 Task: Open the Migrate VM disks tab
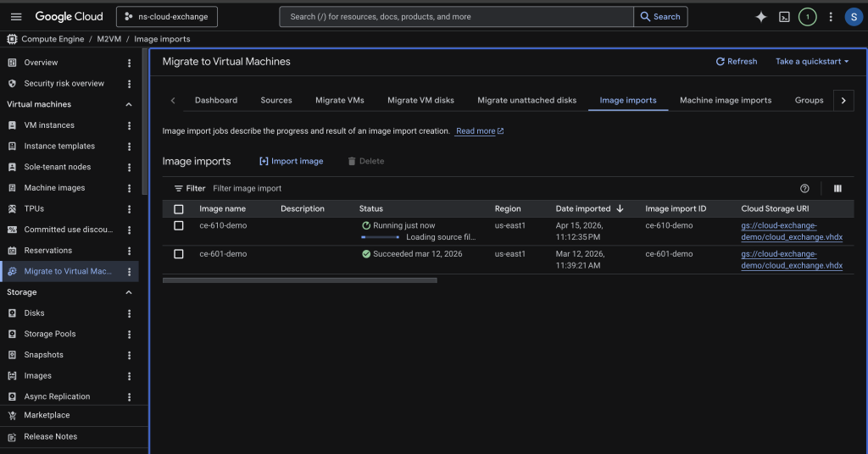pyautogui.click(x=420, y=100)
